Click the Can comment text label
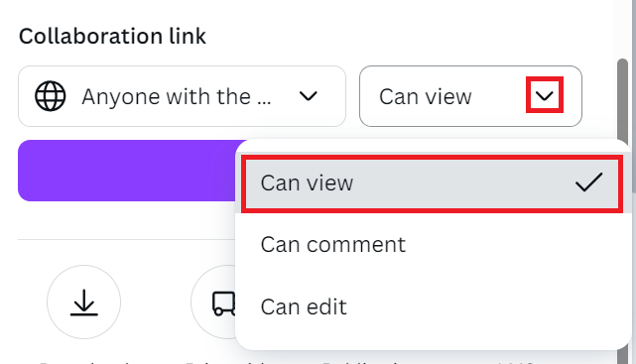The width and height of the screenshot is (636, 364). [x=333, y=244]
